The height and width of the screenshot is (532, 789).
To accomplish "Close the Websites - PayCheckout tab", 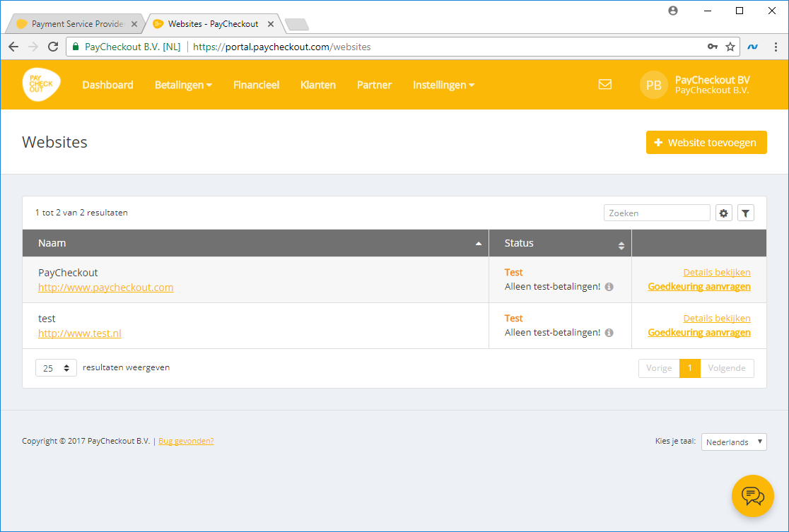I will click(x=271, y=24).
